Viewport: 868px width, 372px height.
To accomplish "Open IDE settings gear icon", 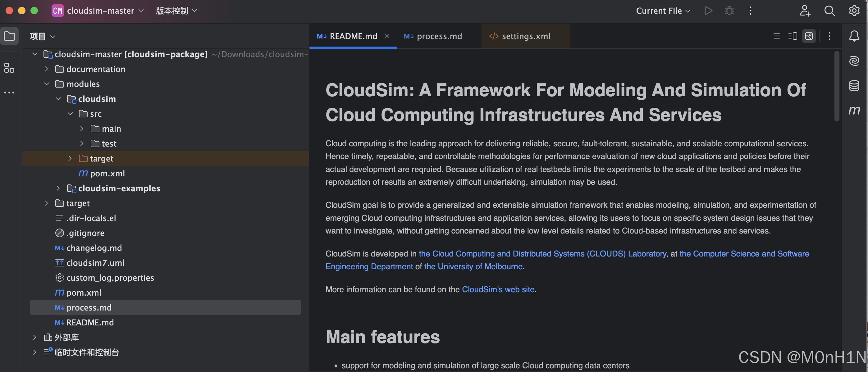I will [854, 11].
